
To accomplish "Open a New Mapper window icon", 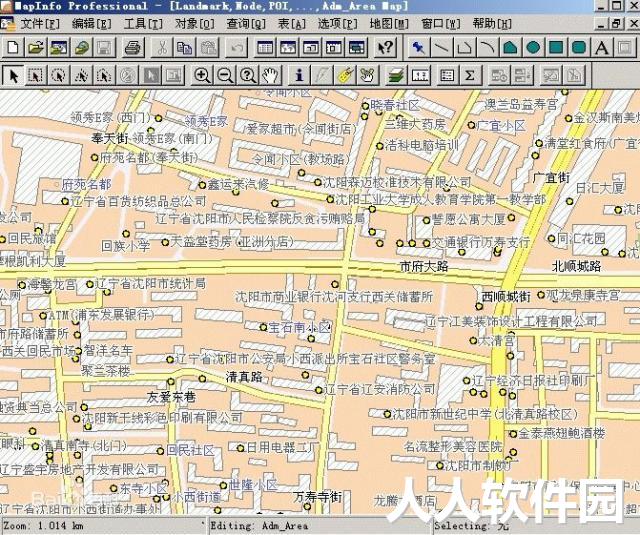I will (x=288, y=47).
